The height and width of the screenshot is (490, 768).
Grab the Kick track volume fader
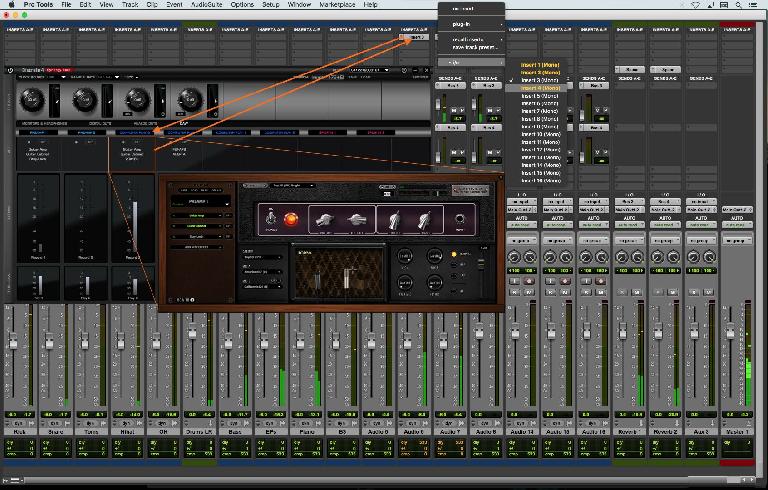tap(13, 340)
